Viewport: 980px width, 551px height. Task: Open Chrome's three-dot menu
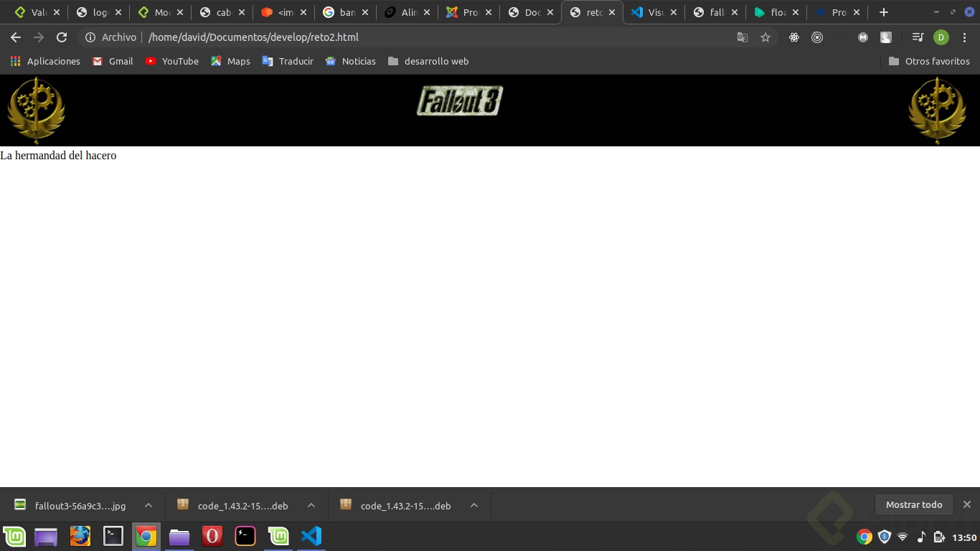(x=965, y=37)
